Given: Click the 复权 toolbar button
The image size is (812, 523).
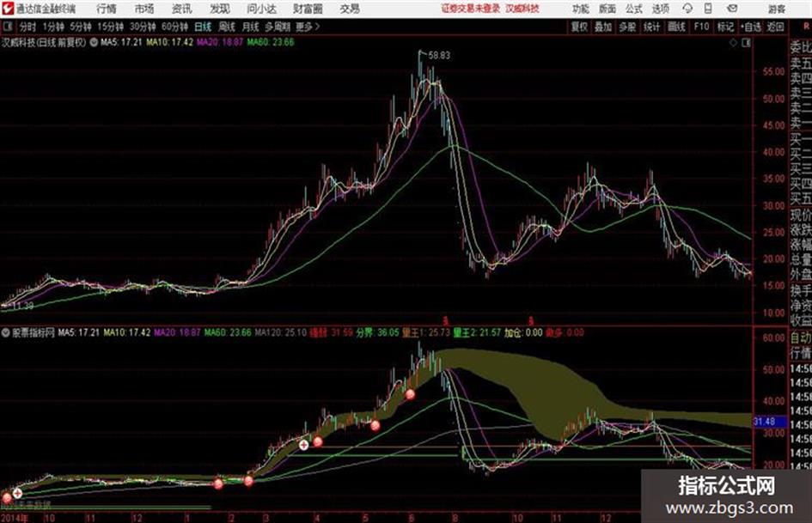Looking at the screenshot, I should (x=579, y=27).
